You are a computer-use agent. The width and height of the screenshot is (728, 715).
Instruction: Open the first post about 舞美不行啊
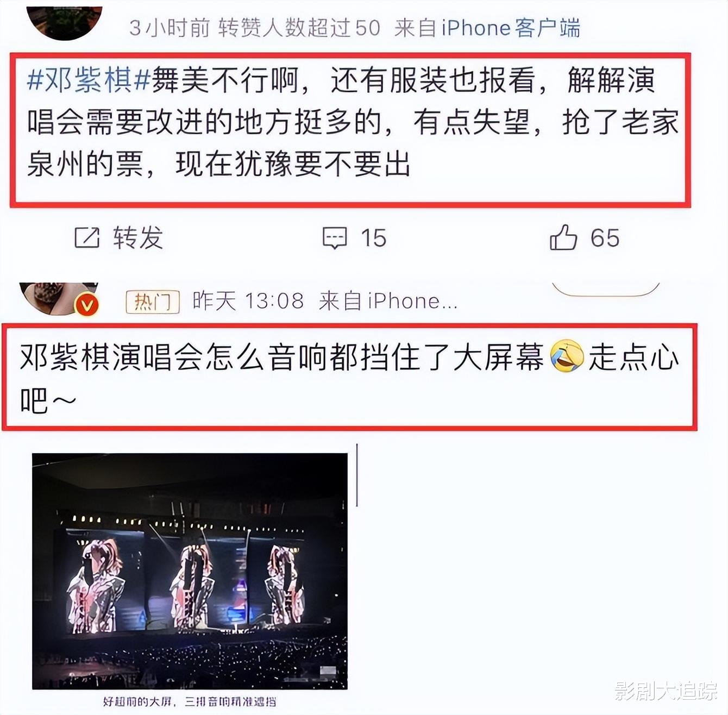(351, 130)
